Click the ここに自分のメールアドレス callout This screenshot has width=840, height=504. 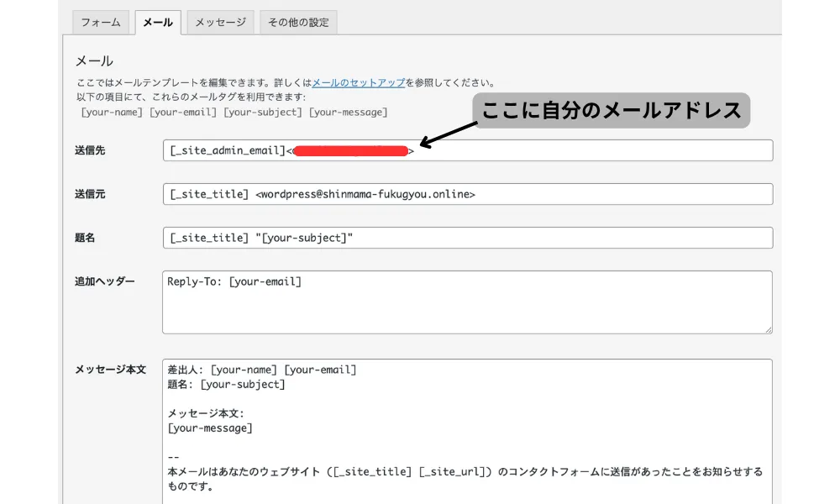pos(611,110)
